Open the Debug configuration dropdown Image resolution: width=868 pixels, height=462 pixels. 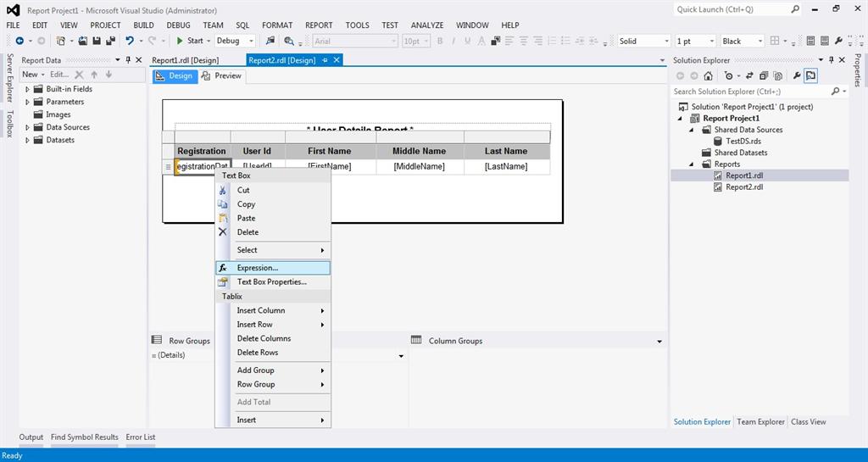point(251,41)
